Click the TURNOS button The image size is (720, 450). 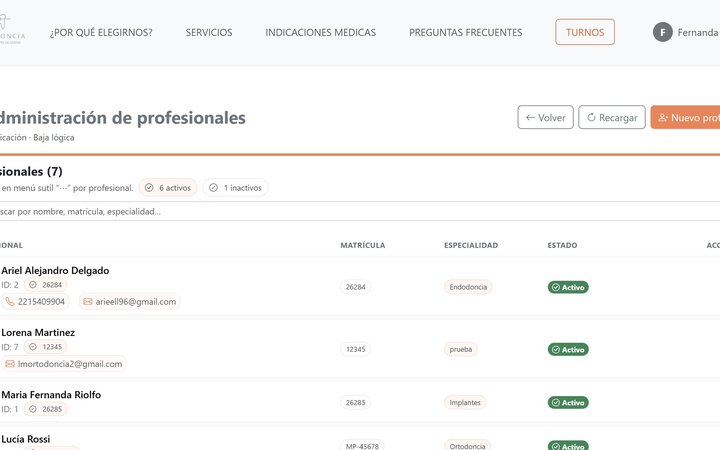pos(585,32)
